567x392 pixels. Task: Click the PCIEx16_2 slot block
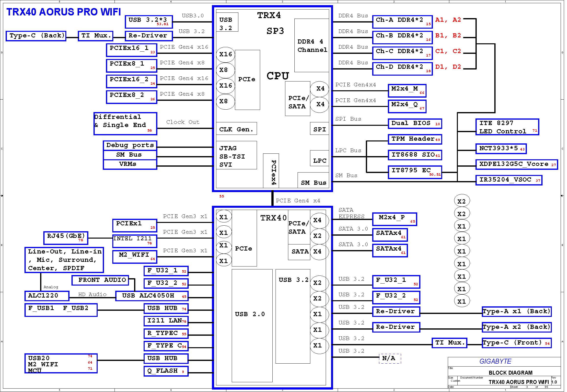pos(132,81)
